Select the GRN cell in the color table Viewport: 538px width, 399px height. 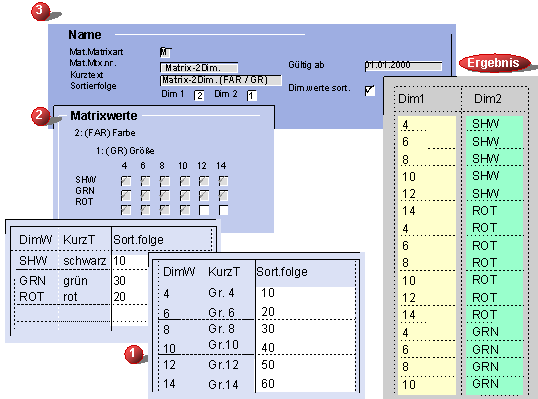[33, 281]
